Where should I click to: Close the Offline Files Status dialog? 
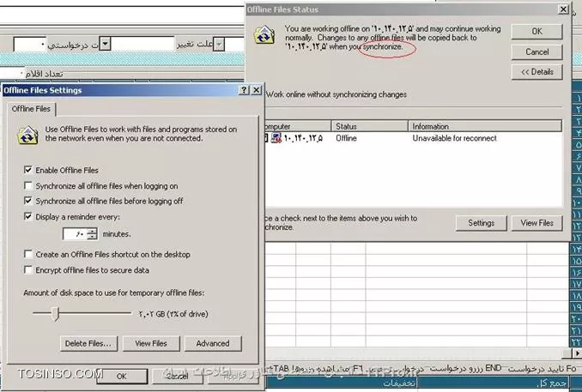tap(563, 9)
